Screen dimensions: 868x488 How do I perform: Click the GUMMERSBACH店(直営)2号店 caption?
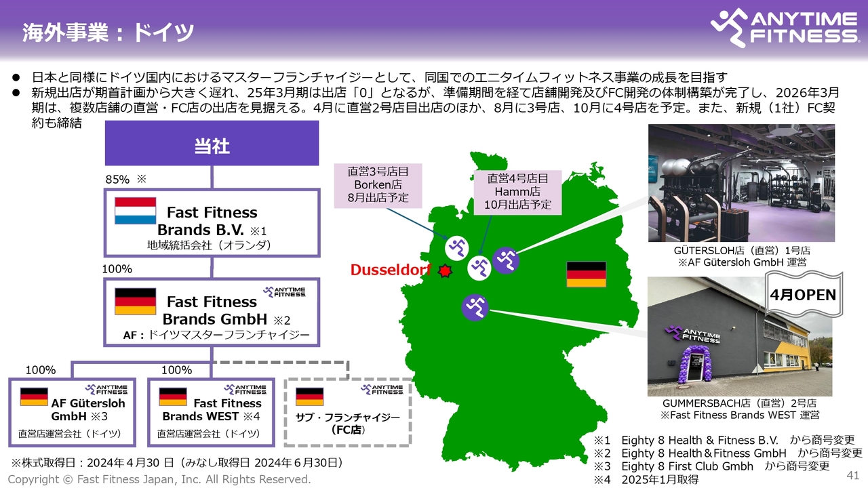tap(740, 403)
